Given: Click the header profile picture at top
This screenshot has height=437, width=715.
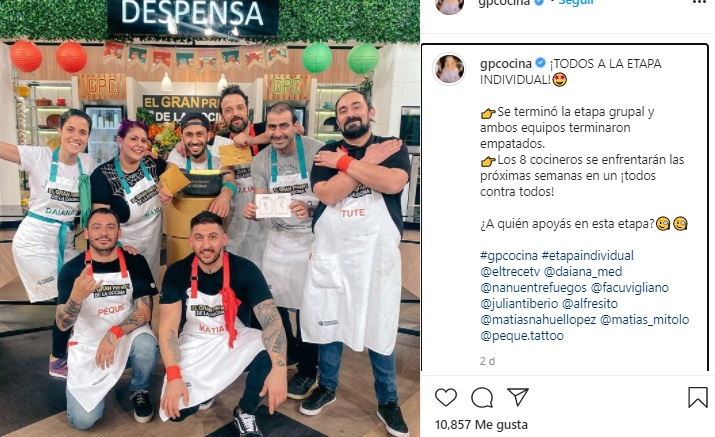Looking at the screenshot, I should tap(449, 5).
